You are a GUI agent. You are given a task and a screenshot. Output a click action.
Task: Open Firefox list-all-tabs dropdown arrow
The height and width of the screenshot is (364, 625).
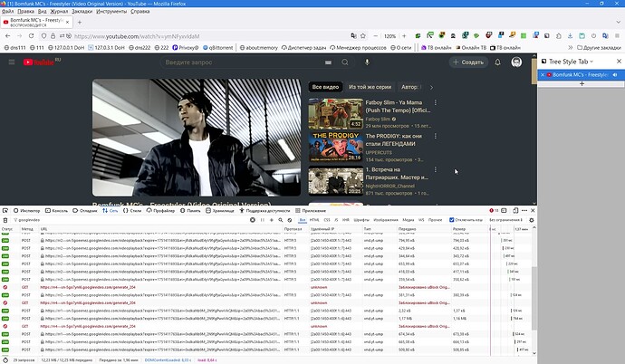tap(619, 22)
